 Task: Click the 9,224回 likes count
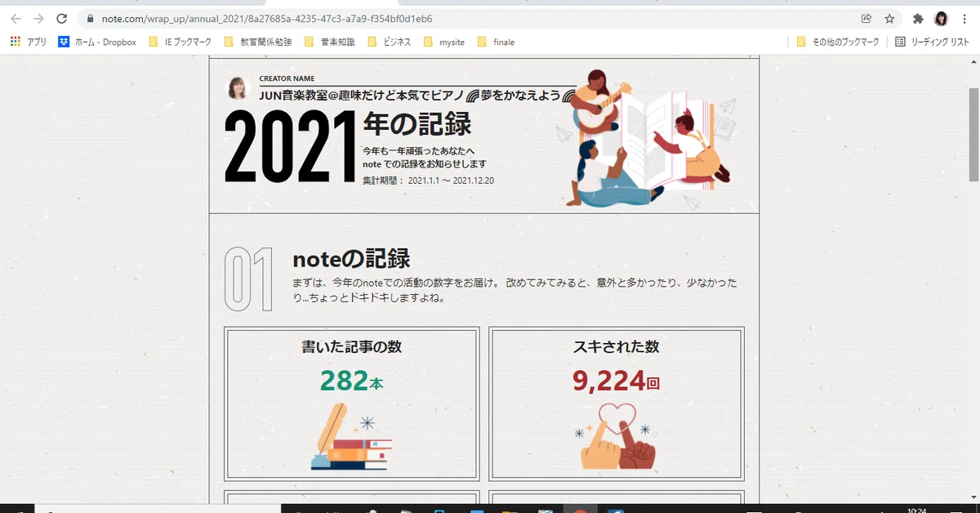616,381
